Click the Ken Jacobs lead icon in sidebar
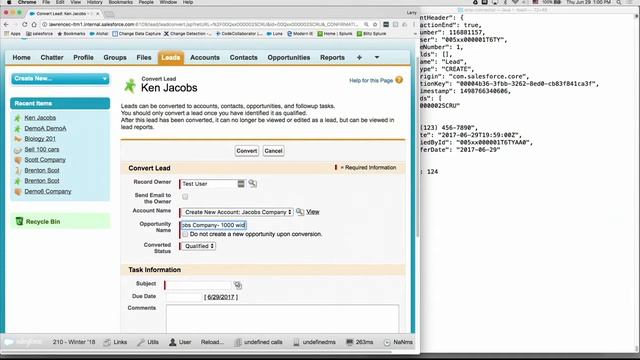The image size is (640, 360). (x=18, y=118)
